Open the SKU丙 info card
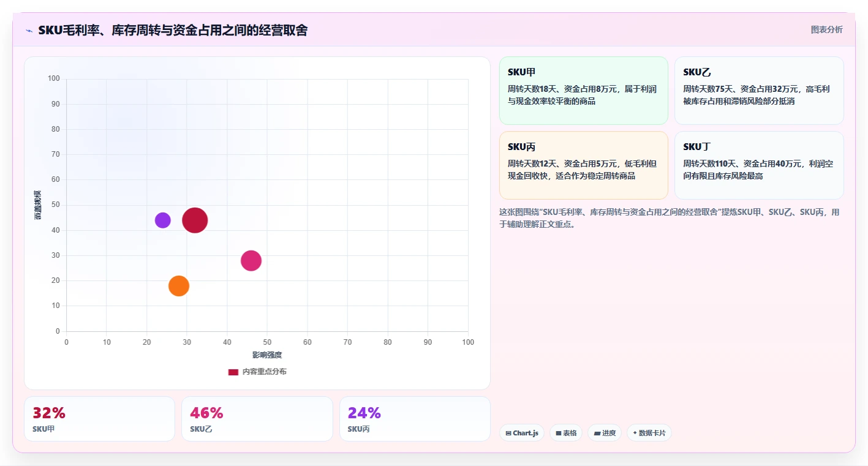 583,165
